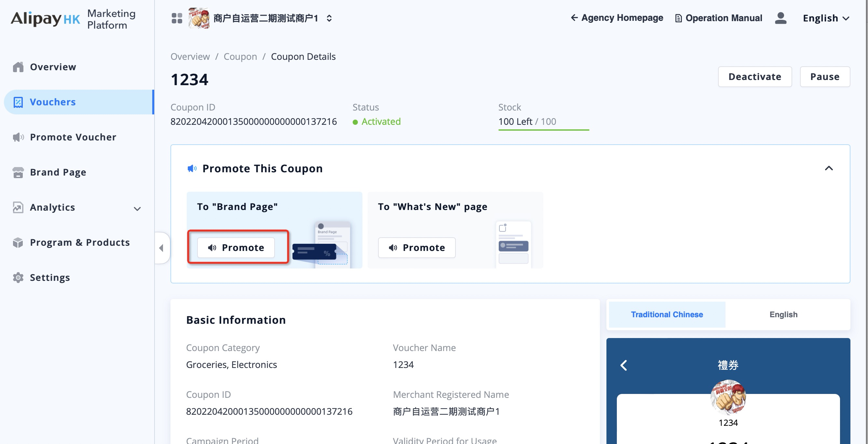Open the merchant account switcher
The image size is (868, 444).
point(329,18)
